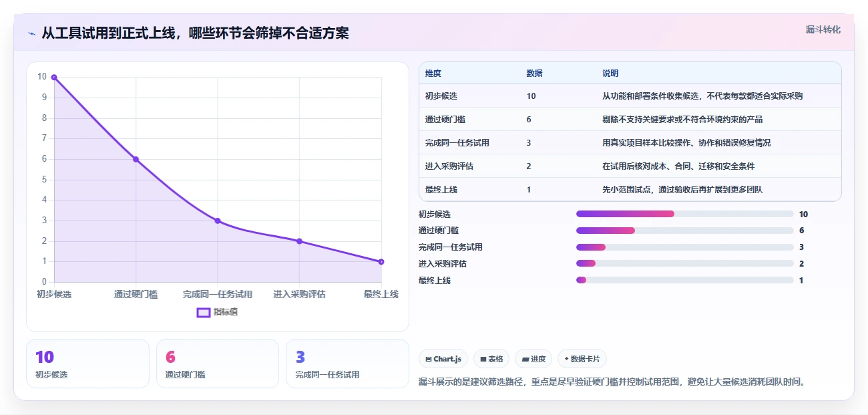Image resolution: width=868 pixels, height=415 pixels.
Task: Click the 进度 chip
Action: pos(533,359)
